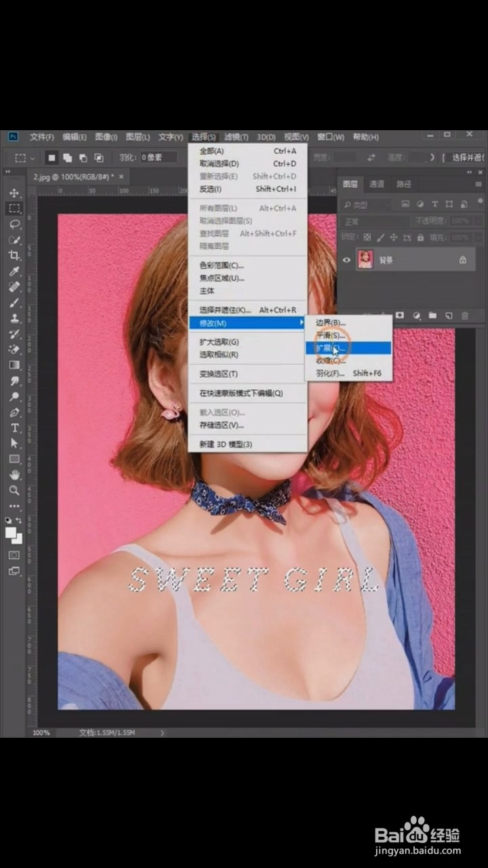488x868 pixels.
Task: Select the Rectangle shape tool
Action: pos(14,459)
